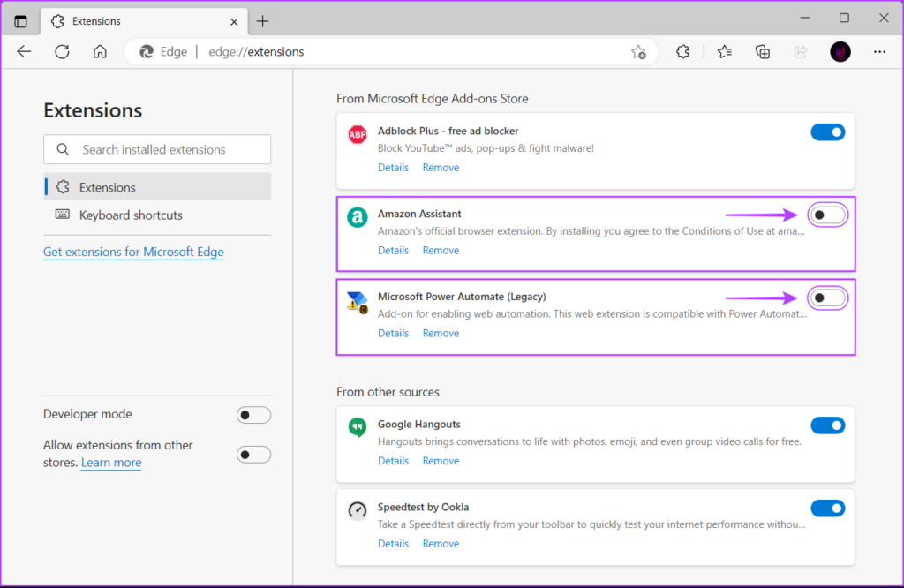Remove the Amazon Assistant extension
The width and height of the screenshot is (904, 588).
coord(441,250)
